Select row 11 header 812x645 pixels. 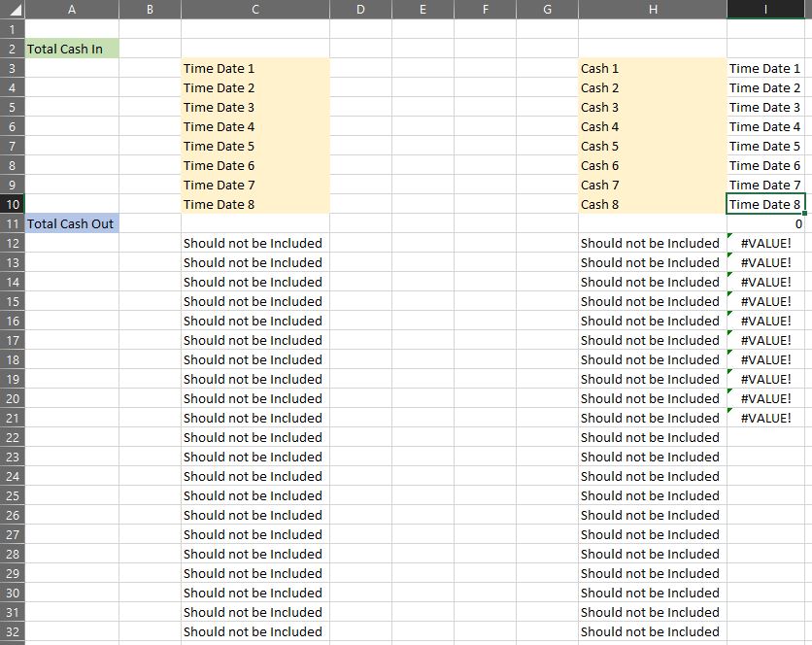tap(13, 223)
